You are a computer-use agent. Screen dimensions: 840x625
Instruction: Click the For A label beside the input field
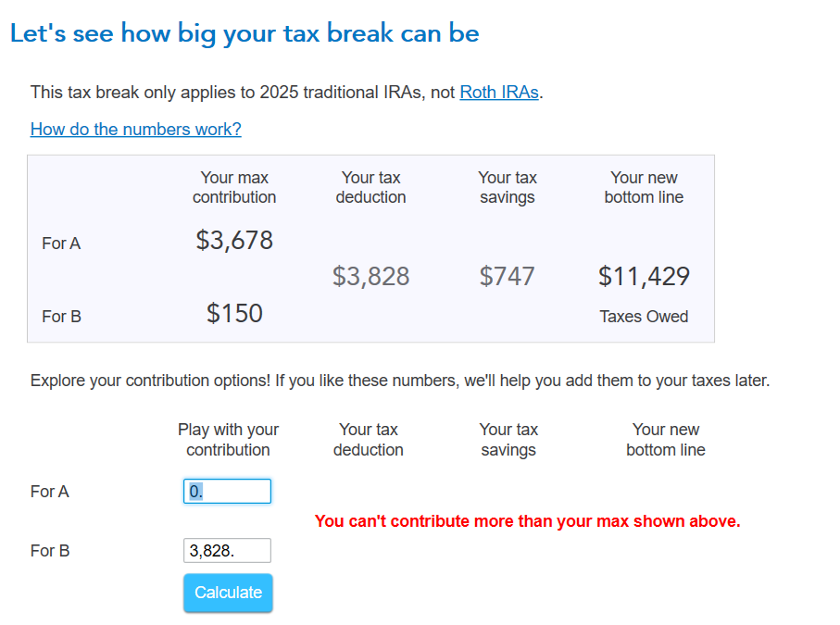(50, 492)
